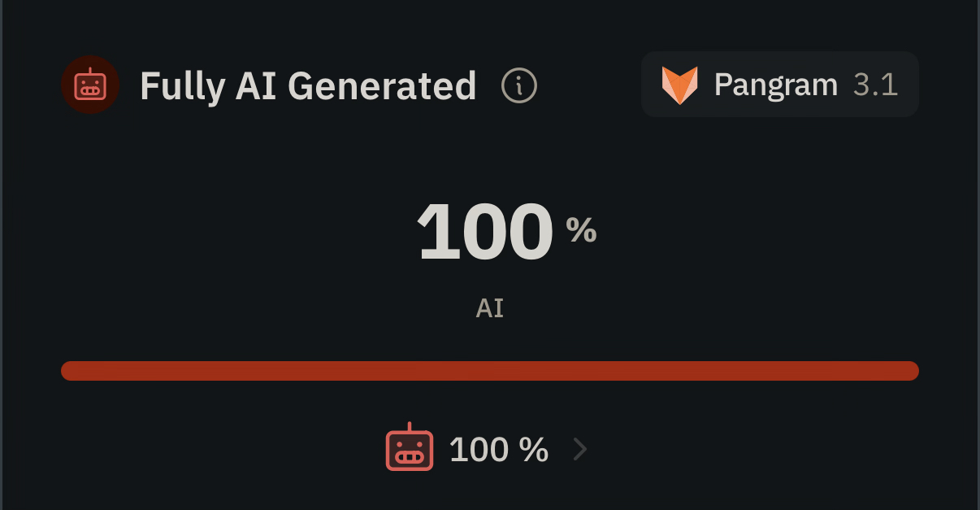Click the small robot icon beside the bottom 100 %
The image size is (980, 510).
tap(409, 448)
